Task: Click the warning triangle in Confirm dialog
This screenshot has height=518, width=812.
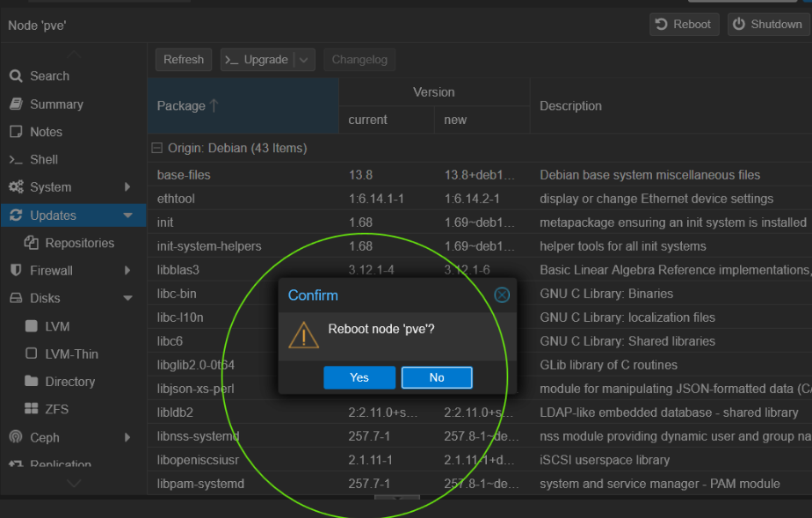Action: point(303,335)
